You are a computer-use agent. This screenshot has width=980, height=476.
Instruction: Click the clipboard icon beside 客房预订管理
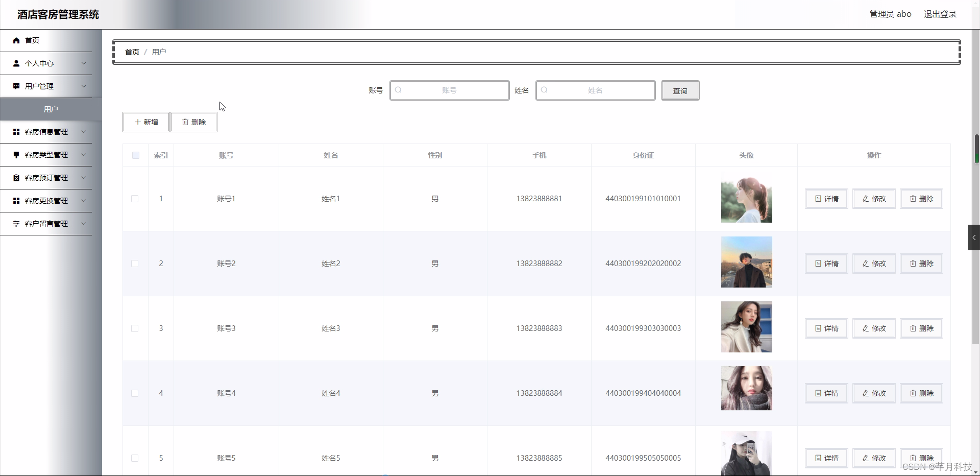(x=16, y=178)
